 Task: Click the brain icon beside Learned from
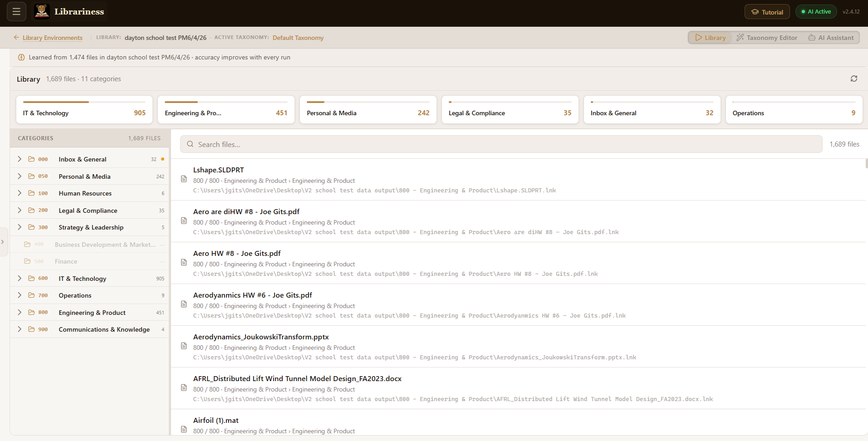21,57
